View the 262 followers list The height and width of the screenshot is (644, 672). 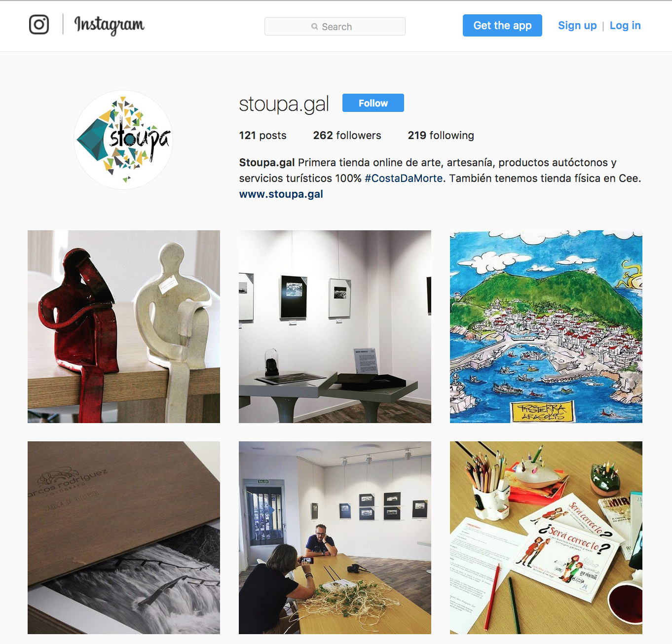click(347, 135)
